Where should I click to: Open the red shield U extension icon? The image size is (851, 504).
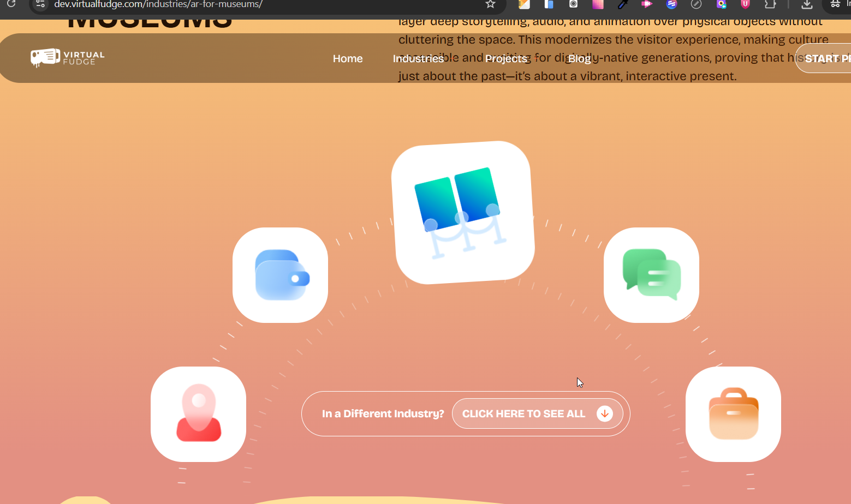coord(745,4)
